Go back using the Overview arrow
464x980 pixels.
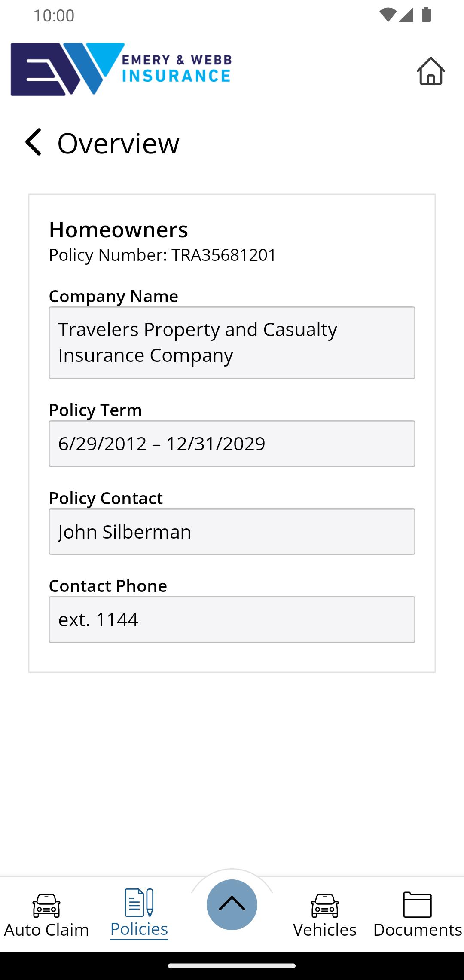[33, 142]
